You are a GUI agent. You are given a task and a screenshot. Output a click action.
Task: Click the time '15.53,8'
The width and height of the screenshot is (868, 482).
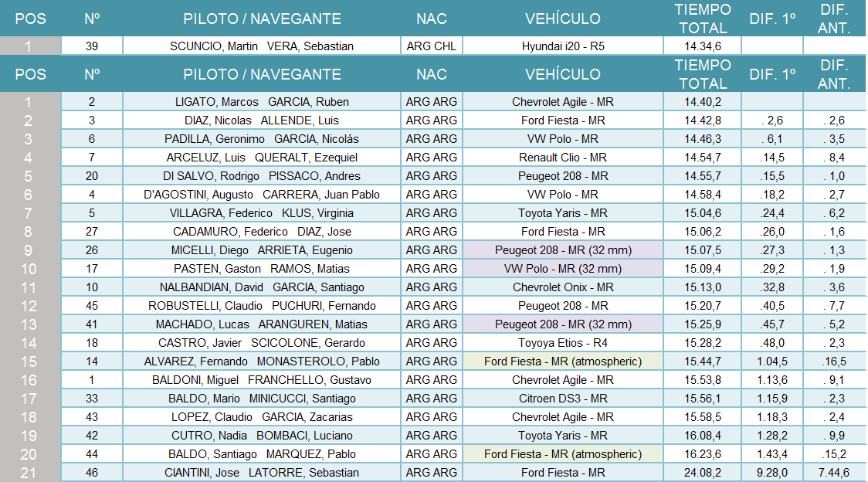[703, 380]
